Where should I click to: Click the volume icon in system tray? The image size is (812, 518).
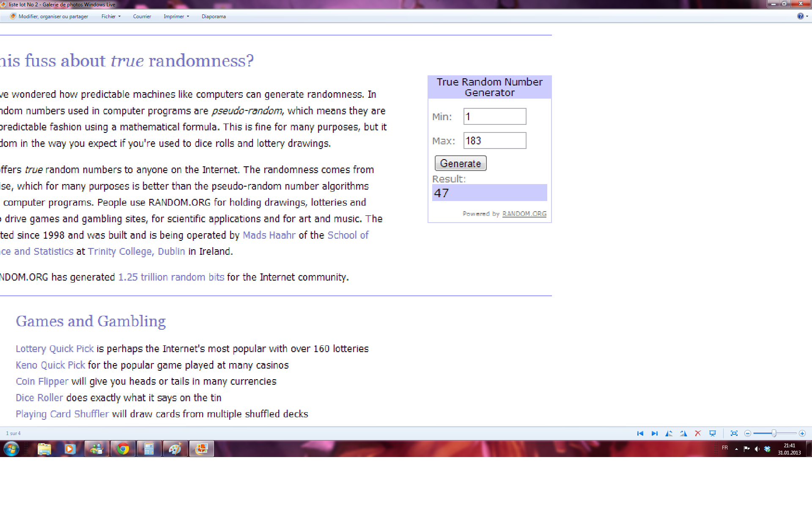coord(757,449)
